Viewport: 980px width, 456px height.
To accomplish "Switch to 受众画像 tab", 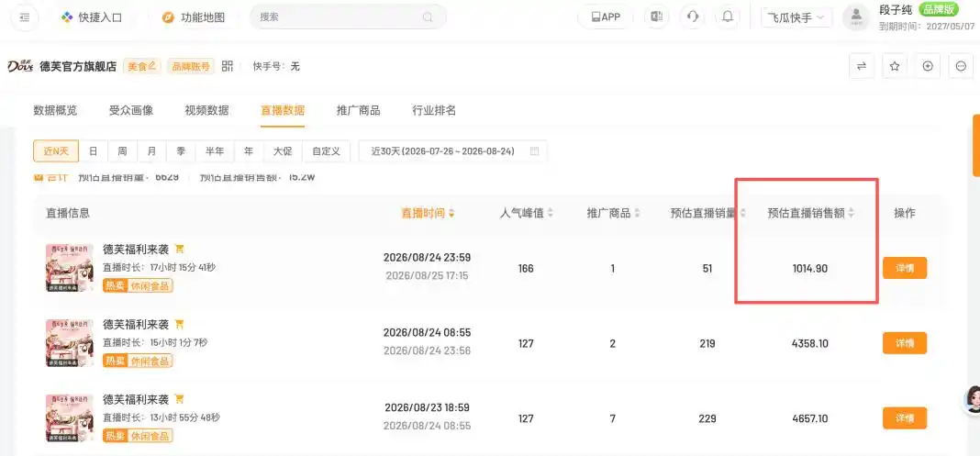I will [x=131, y=111].
